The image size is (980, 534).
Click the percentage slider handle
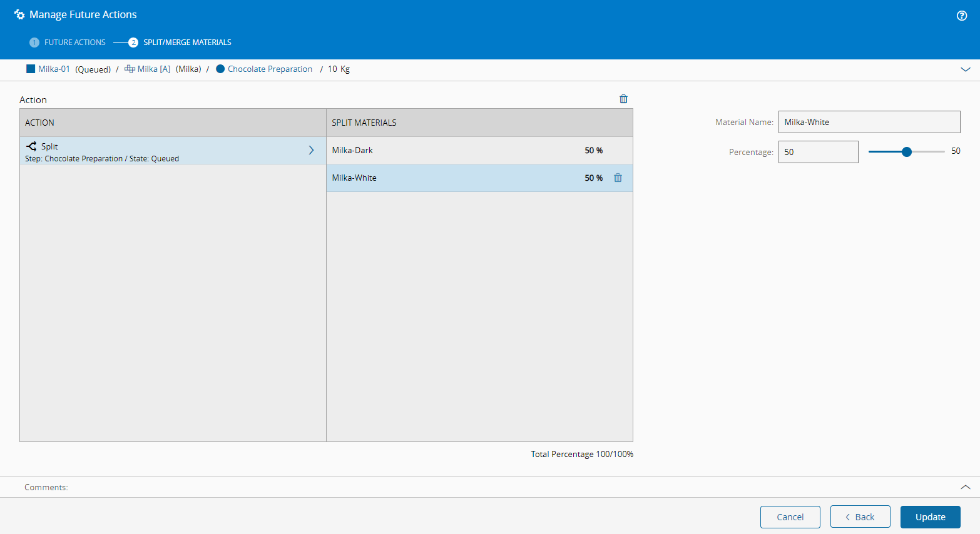[906, 152]
